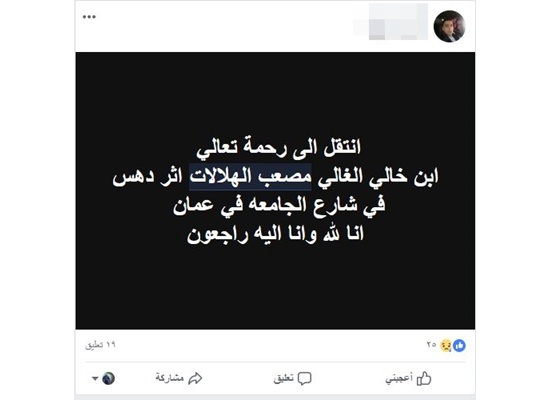This screenshot has height=400, width=550.
Task: Open the ١٩ تعليق comments count
Action: coord(100,345)
